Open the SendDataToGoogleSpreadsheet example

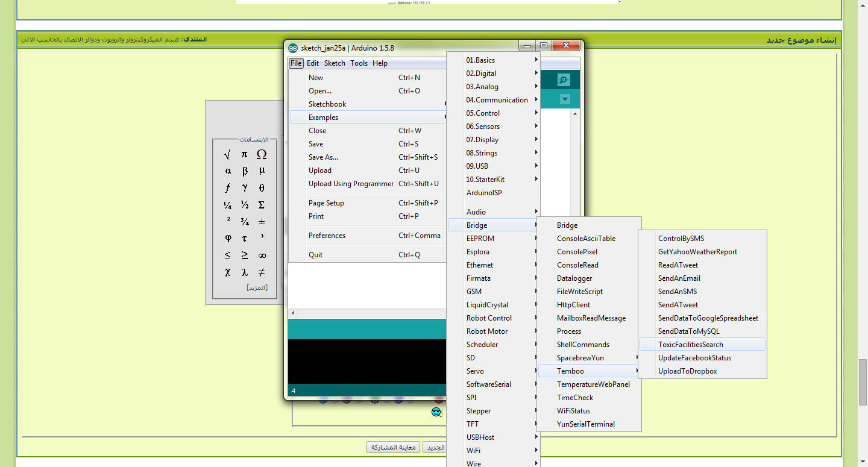[x=702, y=318]
